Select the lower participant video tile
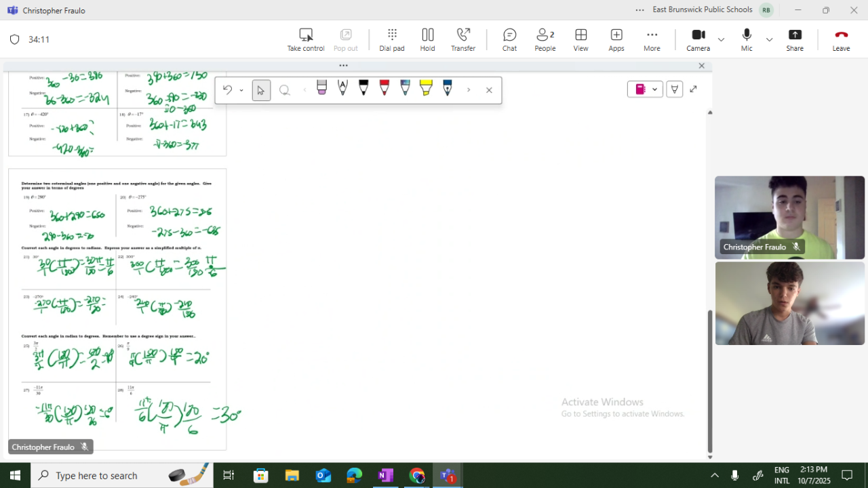Screen dimensions: 868x488 tap(789, 304)
